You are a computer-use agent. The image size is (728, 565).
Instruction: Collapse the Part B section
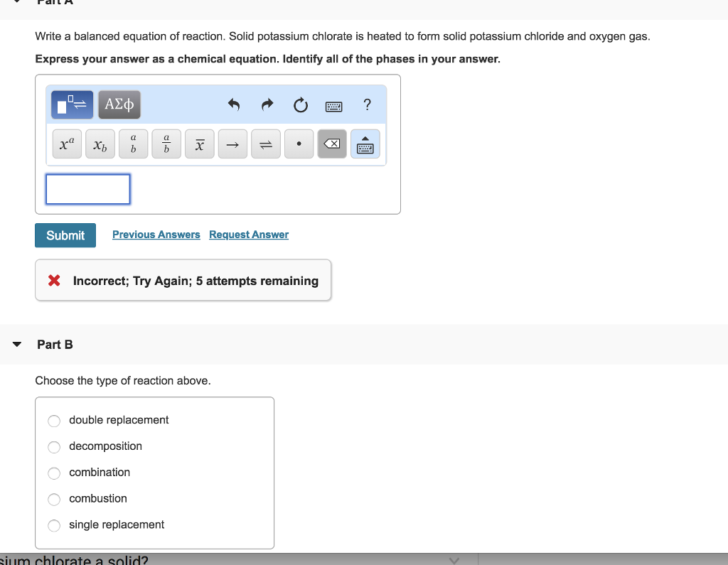pos(16,344)
